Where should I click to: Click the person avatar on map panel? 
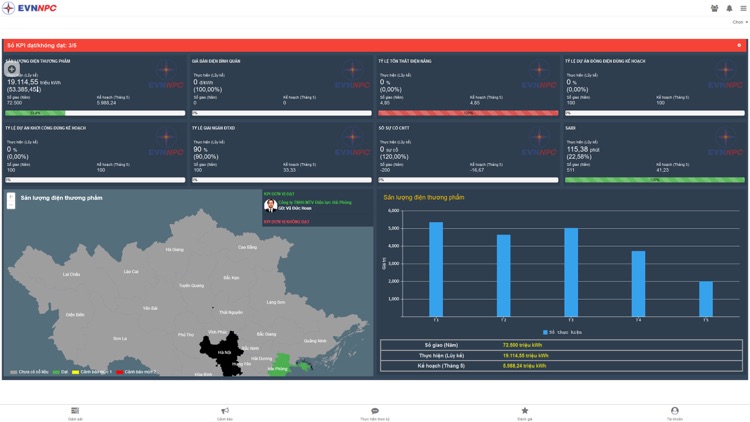270,205
